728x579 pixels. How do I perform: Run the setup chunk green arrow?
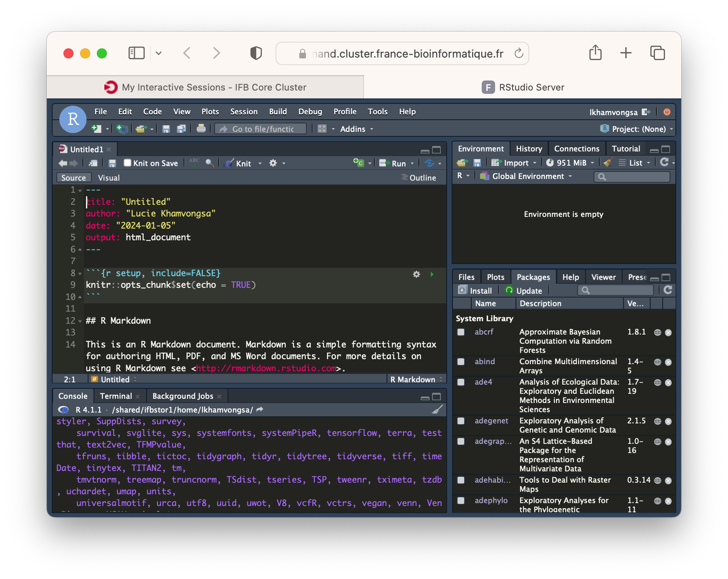pos(432,274)
